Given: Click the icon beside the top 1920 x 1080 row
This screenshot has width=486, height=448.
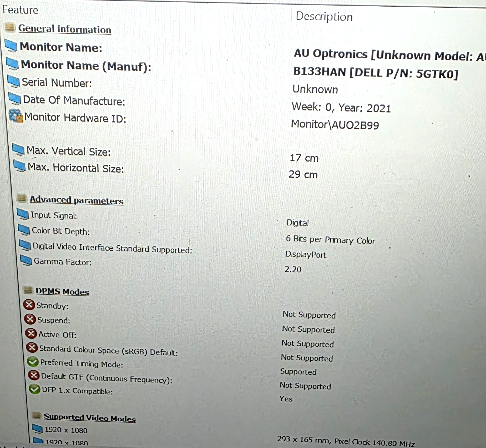Looking at the screenshot, I should [37, 429].
